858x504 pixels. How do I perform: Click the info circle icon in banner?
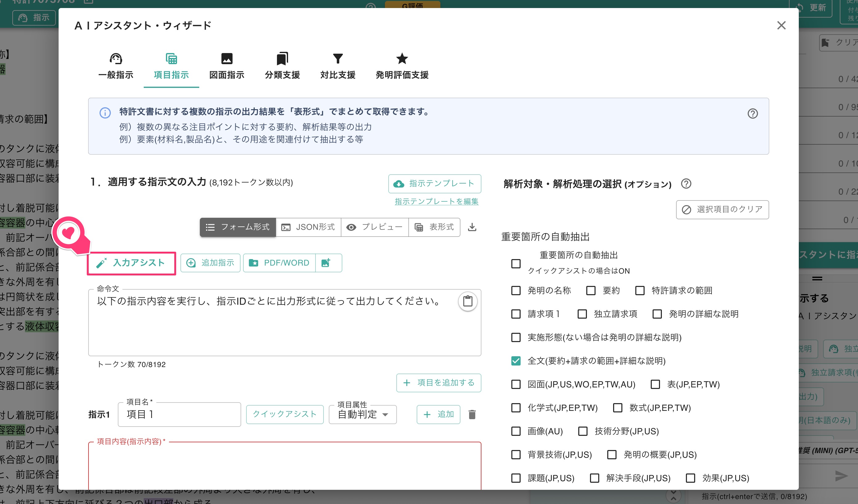[x=105, y=113]
